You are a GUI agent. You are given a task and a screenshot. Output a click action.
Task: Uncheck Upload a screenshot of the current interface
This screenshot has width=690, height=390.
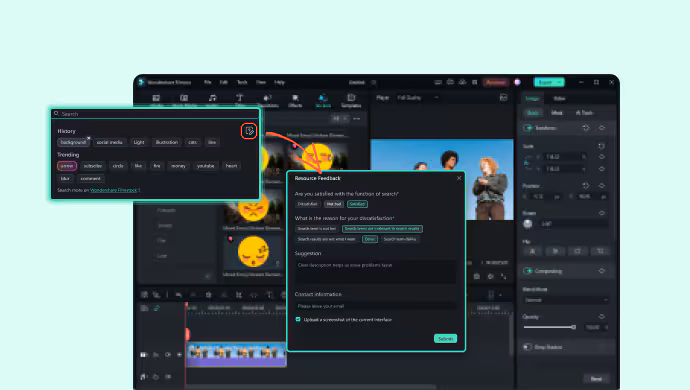coord(298,320)
